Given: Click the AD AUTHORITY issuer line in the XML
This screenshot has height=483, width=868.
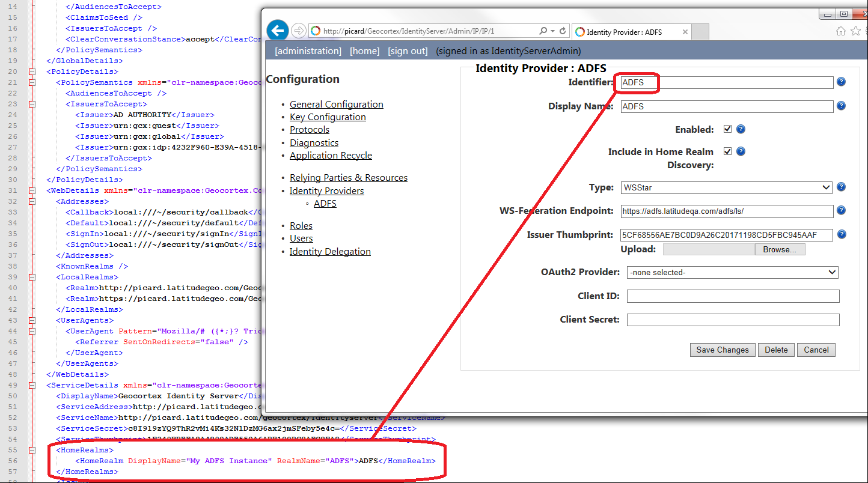Looking at the screenshot, I should [x=145, y=115].
